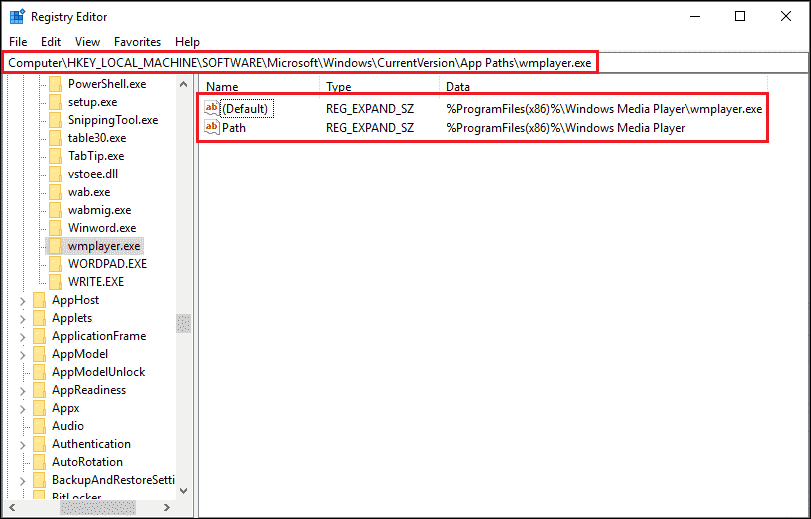Select the TabTip.exe folder icon
Screen dimensions: 811x519
click(55, 156)
